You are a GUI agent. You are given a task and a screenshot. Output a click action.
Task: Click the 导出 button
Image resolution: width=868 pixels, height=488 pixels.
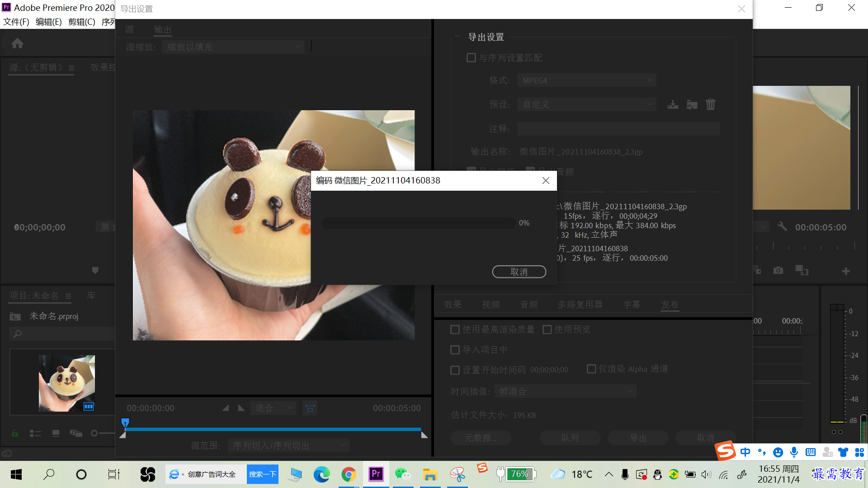pyautogui.click(x=638, y=438)
